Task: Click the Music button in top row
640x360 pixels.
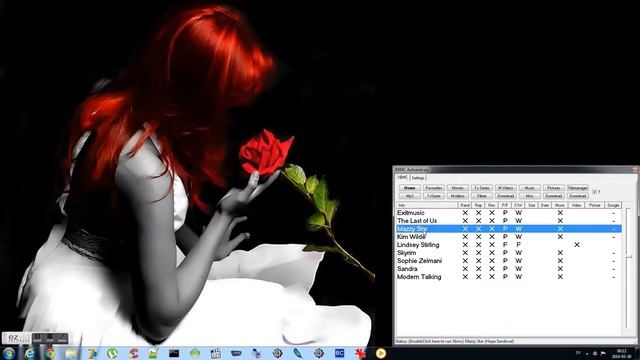Action: point(530,188)
